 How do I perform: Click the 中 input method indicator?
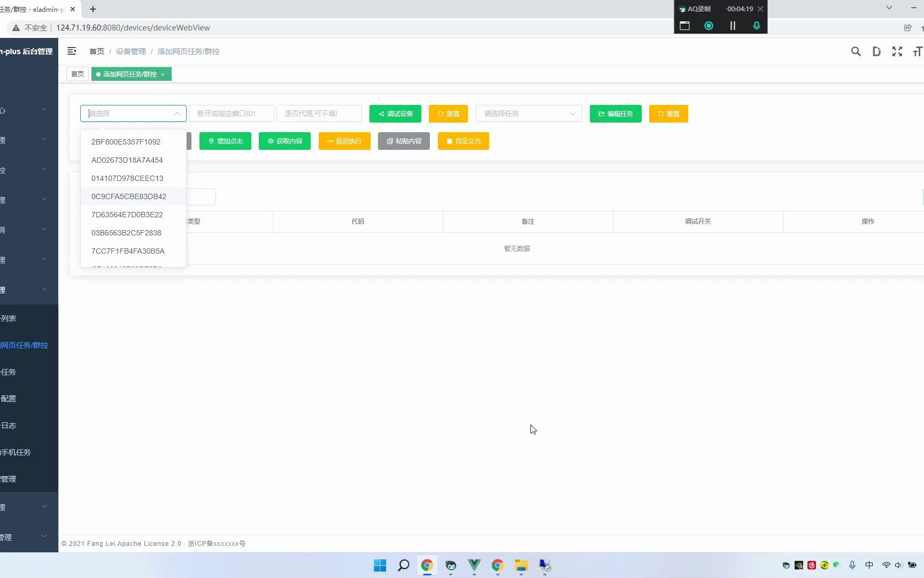tap(869, 565)
